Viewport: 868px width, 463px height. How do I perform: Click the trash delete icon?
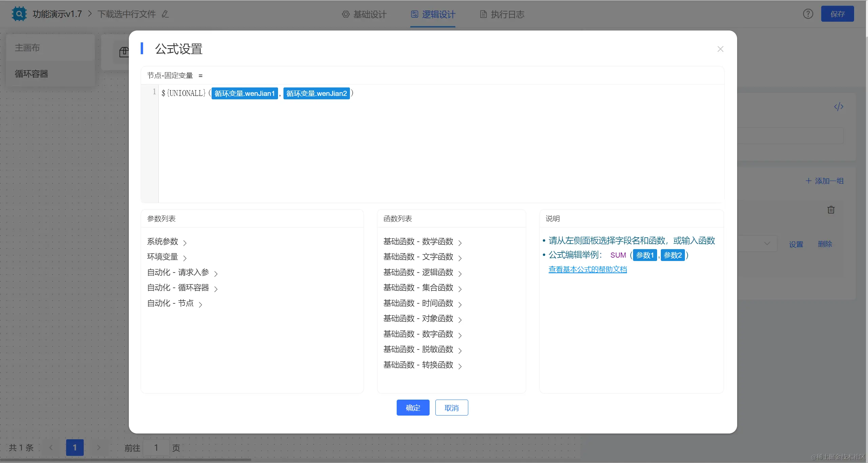[x=831, y=210]
